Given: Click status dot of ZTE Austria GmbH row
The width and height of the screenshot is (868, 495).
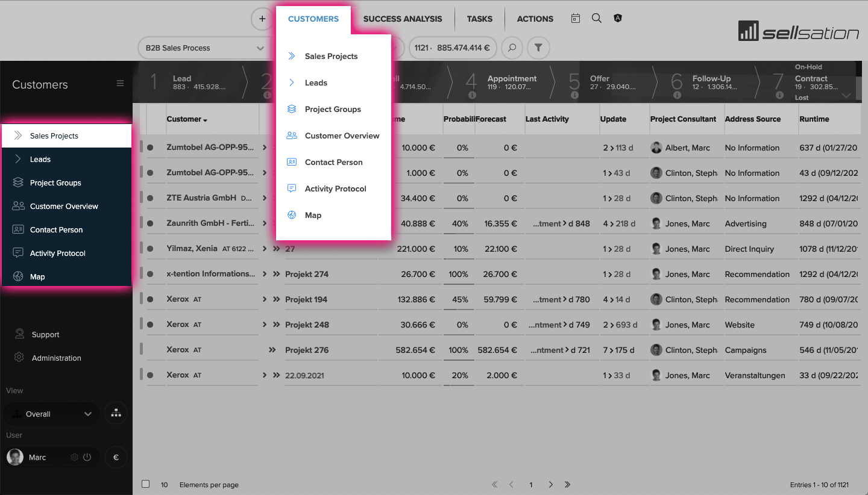Looking at the screenshot, I should 150,198.
